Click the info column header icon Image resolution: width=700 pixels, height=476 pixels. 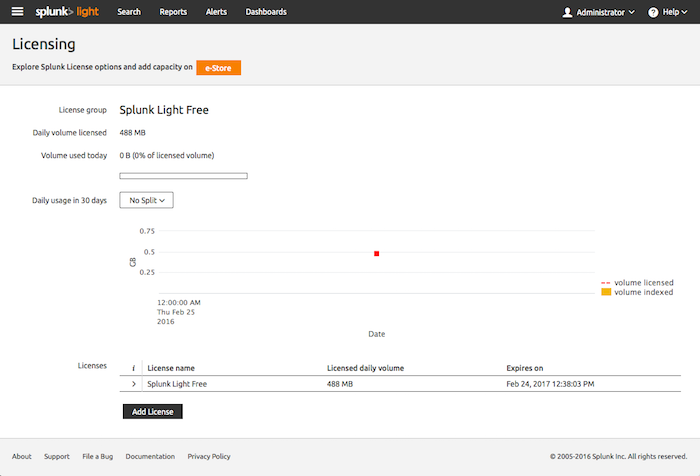click(x=133, y=368)
